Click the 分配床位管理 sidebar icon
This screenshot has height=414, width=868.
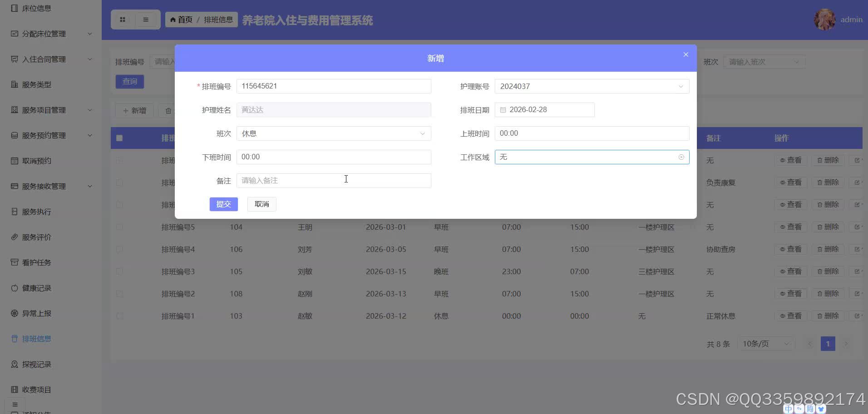pyautogui.click(x=15, y=34)
